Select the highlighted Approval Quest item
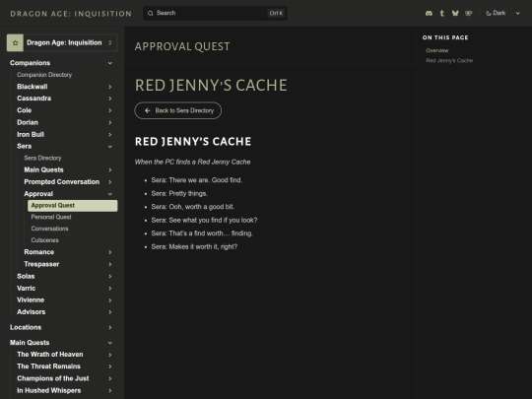 (73, 206)
